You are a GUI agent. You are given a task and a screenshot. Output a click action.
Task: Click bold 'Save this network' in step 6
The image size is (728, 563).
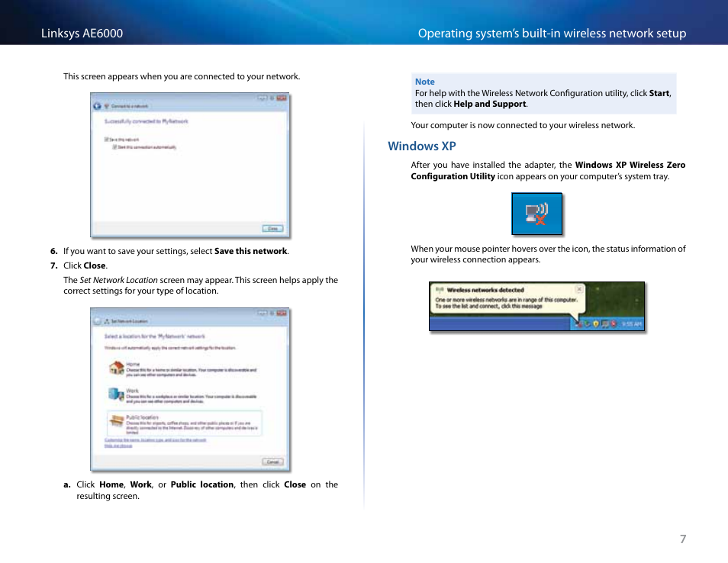(251, 251)
